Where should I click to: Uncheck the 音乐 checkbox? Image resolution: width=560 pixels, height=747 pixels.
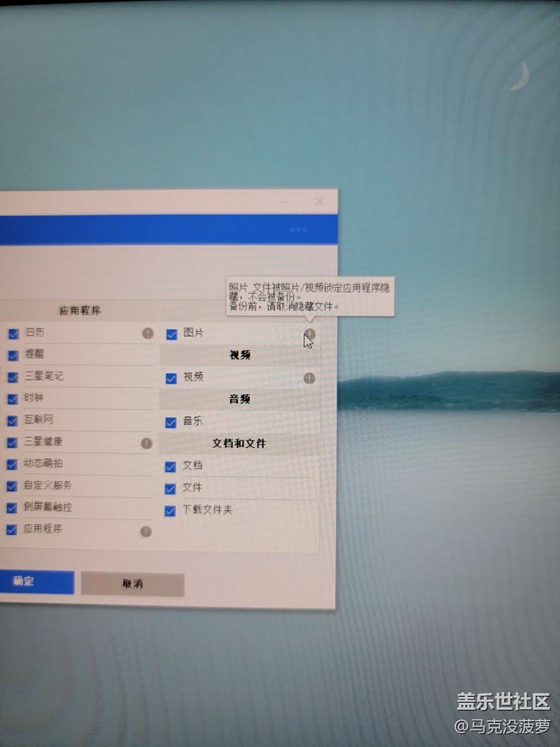[x=171, y=422]
